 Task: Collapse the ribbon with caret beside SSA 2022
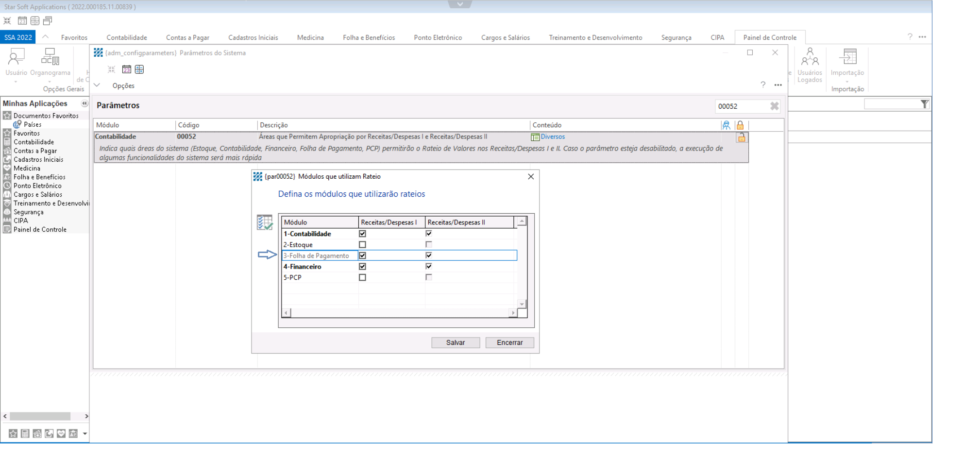tap(45, 37)
